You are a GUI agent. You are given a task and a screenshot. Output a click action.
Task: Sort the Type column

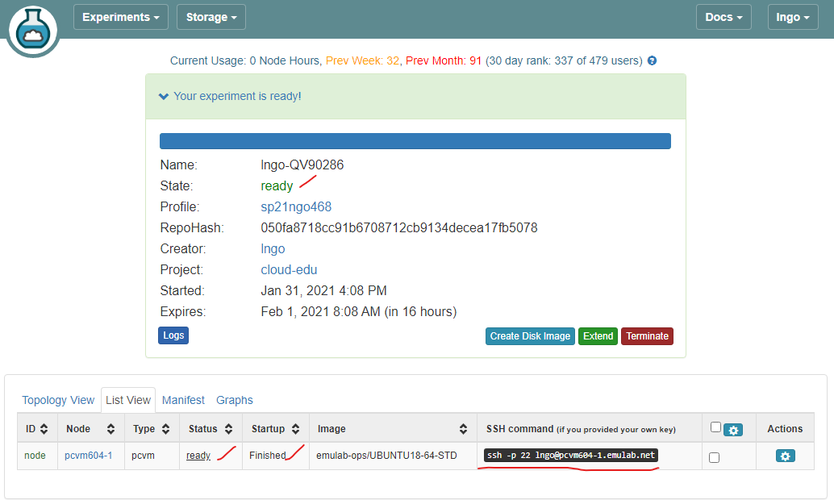(x=164, y=428)
